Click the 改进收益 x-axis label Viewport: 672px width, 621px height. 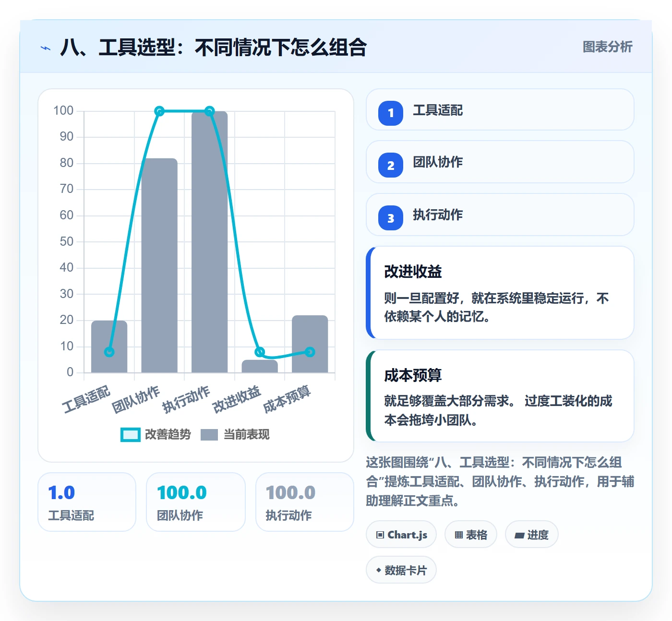[237, 399]
